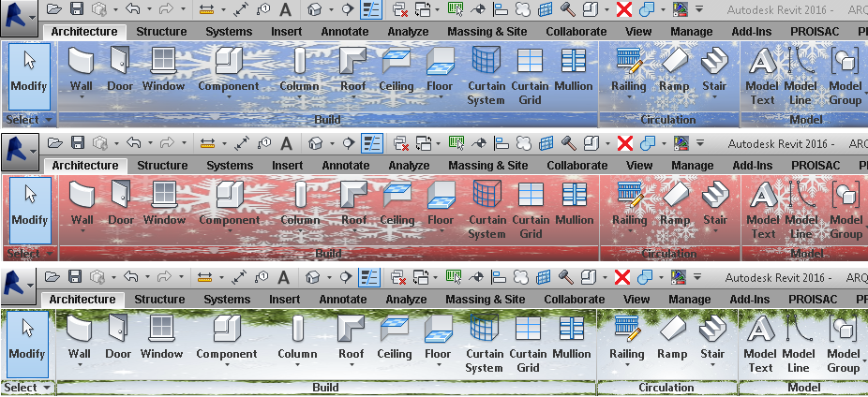Select Curtain System in the green ribbon
This screenshot has width=868, height=397.
pos(484,344)
